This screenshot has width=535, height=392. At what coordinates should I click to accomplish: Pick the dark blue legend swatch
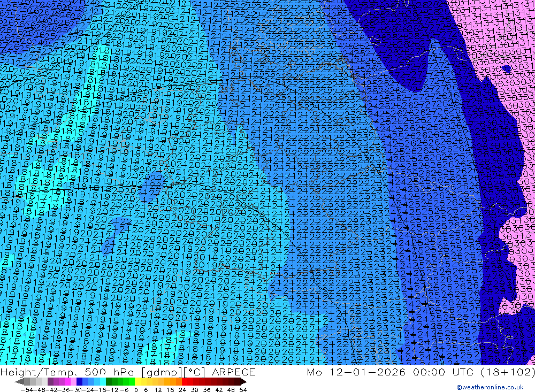[79, 382]
